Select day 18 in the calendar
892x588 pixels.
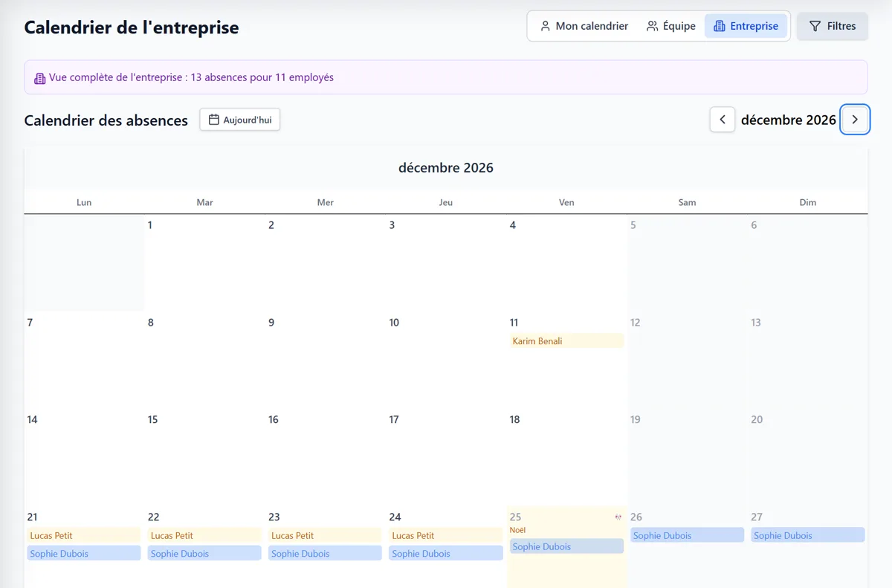(x=566, y=457)
